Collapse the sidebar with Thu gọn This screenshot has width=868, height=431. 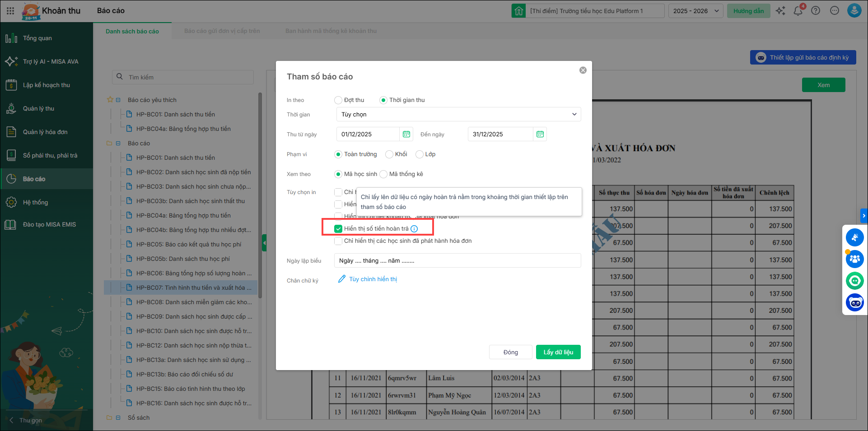pos(26,420)
